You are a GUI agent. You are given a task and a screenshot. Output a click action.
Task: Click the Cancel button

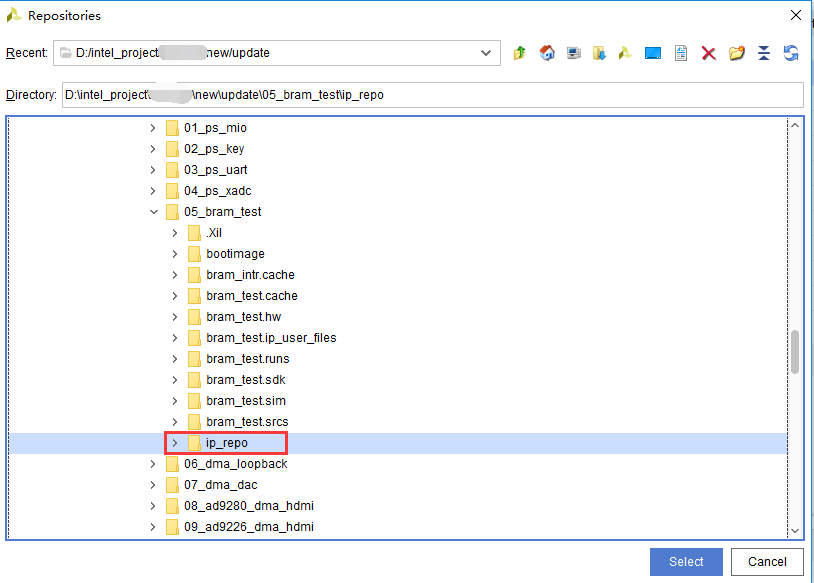click(767, 562)
